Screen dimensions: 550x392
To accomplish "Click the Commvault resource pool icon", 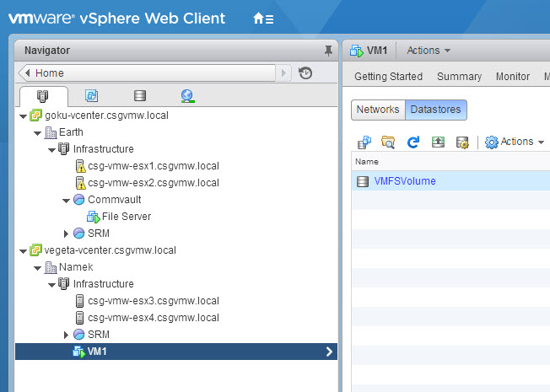I will tap(79, 200).
